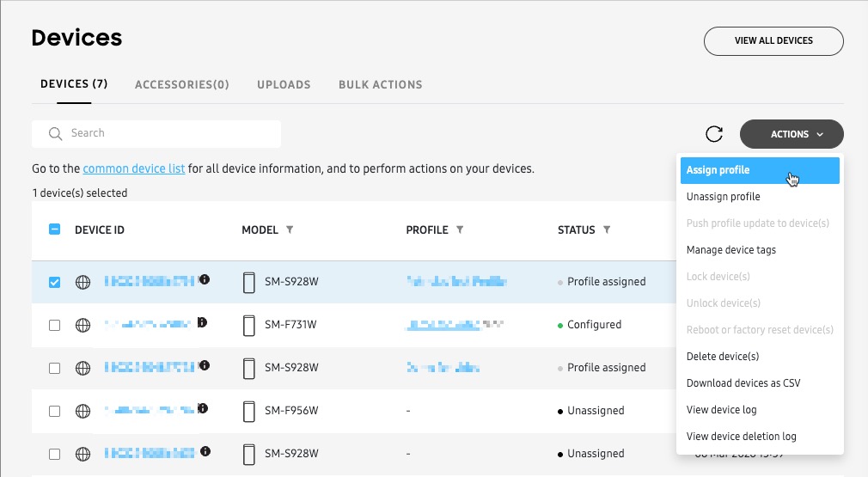Check the second SM-S928W Profile assigned checkbox
This screenshot has width=868, height=477.
[54, 368]
